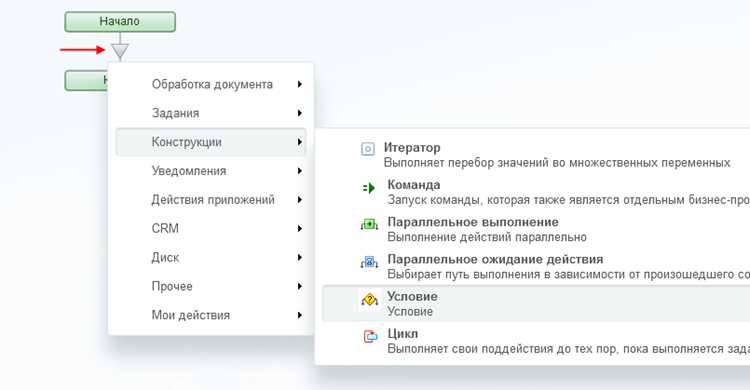Click description 'Выполнение действий параллельно'
The height and width of the screenshot is (390, 750).
click(x=487, y=237)
